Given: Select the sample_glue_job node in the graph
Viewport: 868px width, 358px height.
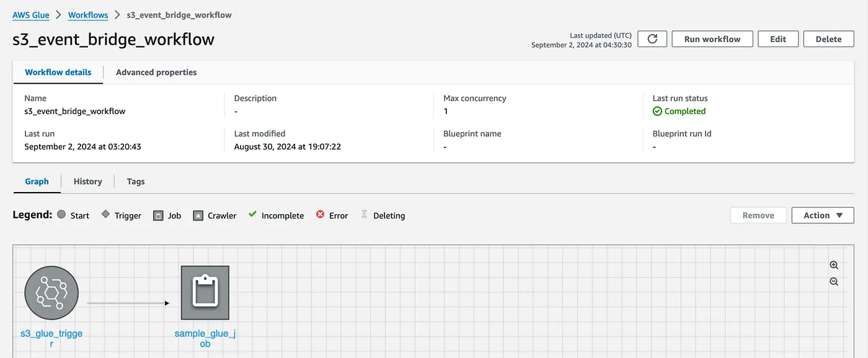Looking at the screenshot, I should pos(205,292).
